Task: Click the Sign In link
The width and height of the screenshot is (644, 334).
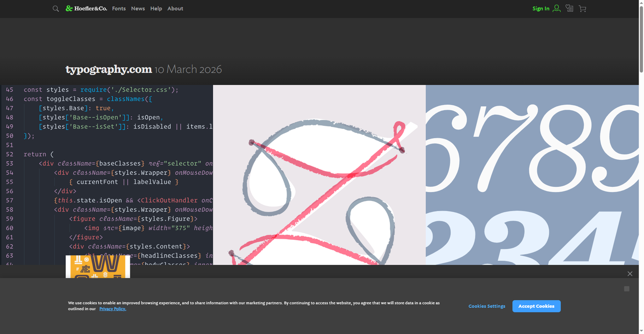Action: point(541,9)
